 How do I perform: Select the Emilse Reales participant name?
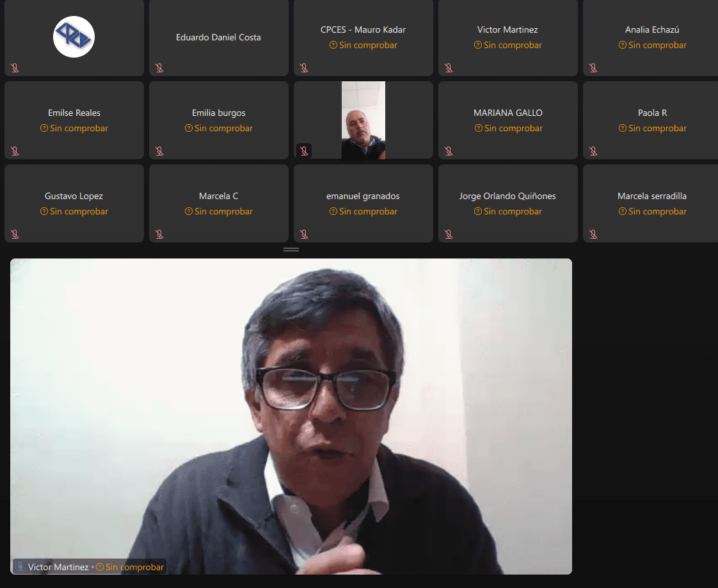[x=74, y=113]
